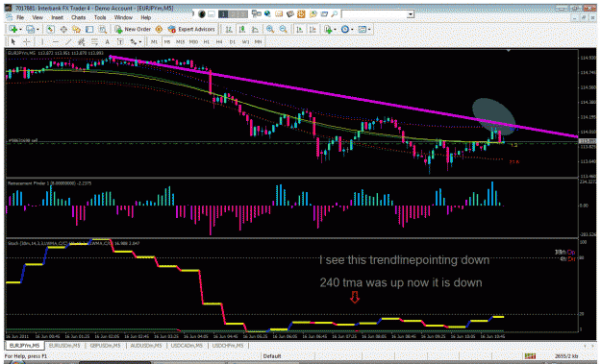Select the USDCADm,M5 chart tab
Image resolution: width=601 pixels, height=364 pixels.
pyautogui.click(x=187, y=346)
